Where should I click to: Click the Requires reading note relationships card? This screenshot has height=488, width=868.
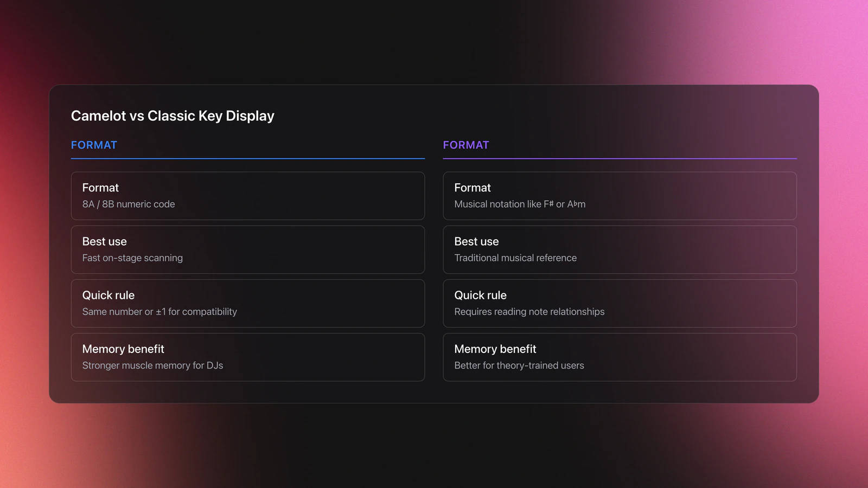620,303
